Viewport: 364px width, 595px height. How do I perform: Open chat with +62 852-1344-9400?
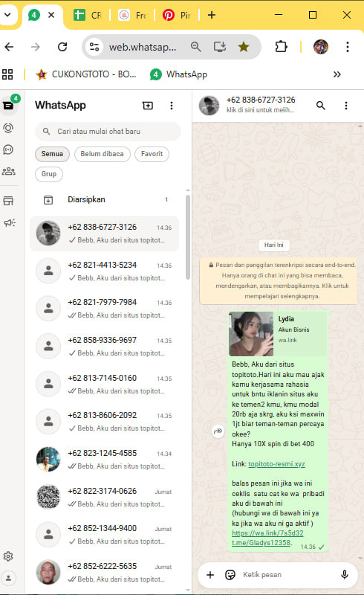tap(104, 535)
